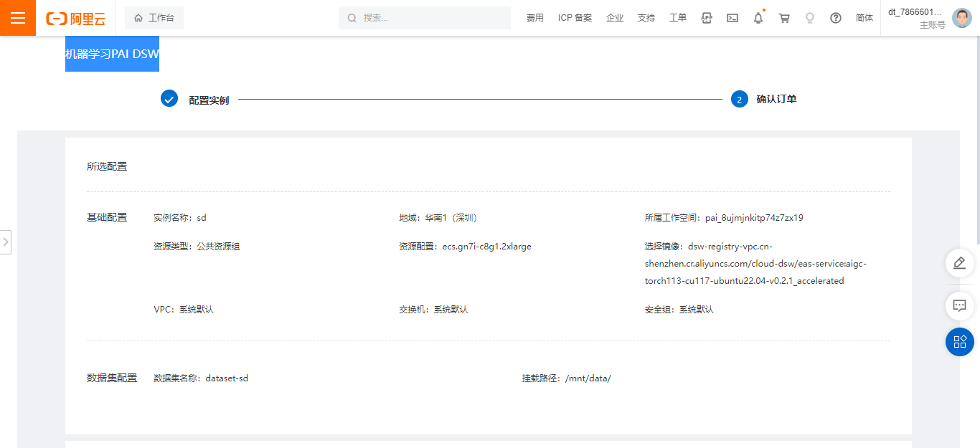Click 实例名称：sd text
Screen dimensions: 980x448
[x=180, y=218]
